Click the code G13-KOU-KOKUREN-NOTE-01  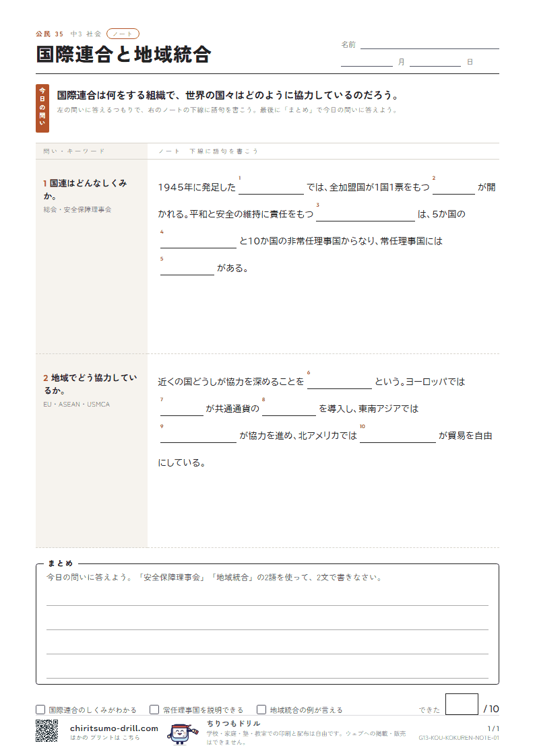click(x=459, y=738)
